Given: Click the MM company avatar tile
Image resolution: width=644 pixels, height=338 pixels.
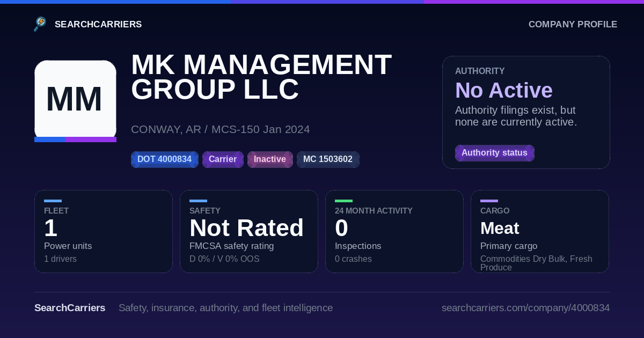Looking at the screenshot, I should tap(75, 100).
